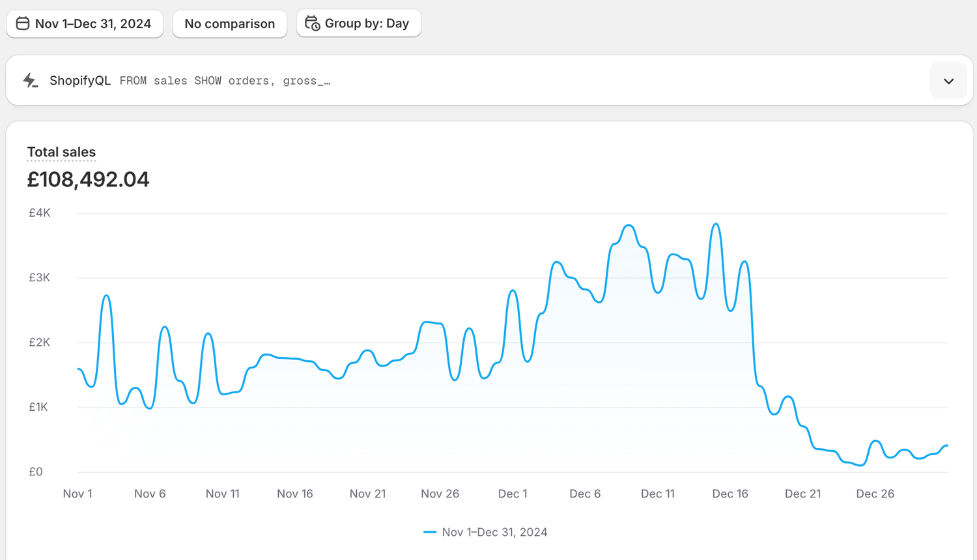
Task: Toggle the Nov 1–Dec 31, 2024 legend series
Action: (494, 532)
